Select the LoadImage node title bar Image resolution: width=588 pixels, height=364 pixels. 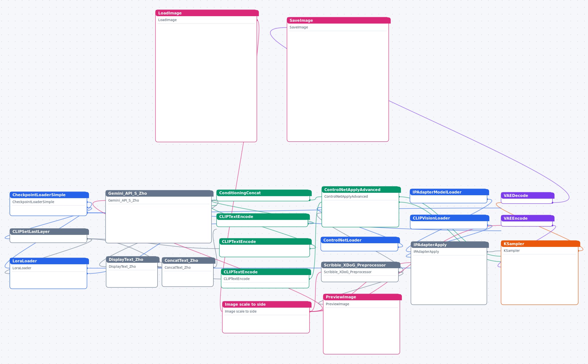pos(207,13)
